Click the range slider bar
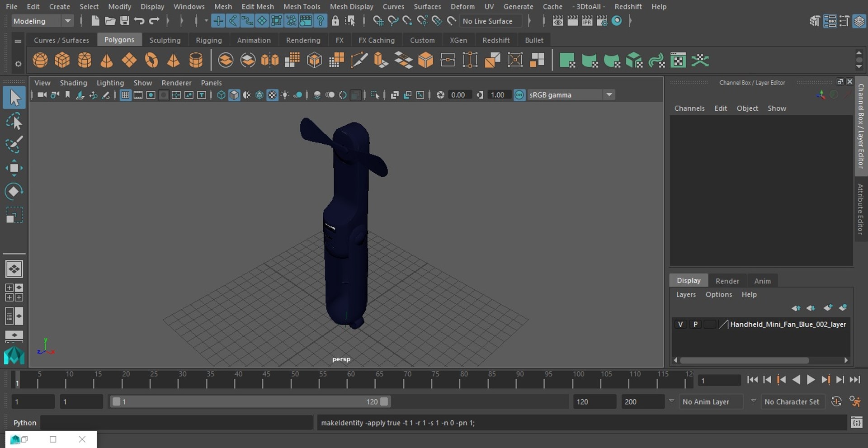 point(250,401)
